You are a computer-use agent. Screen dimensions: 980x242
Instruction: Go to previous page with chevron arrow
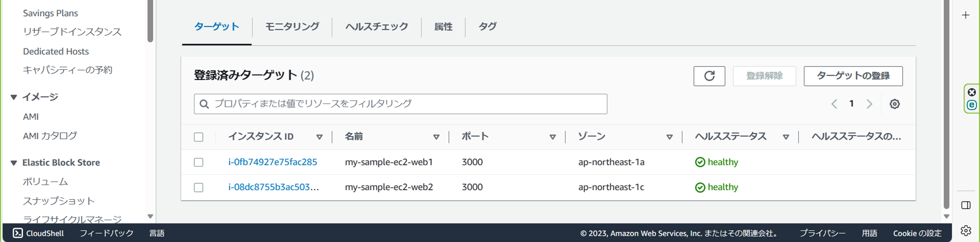click(834, 104)
